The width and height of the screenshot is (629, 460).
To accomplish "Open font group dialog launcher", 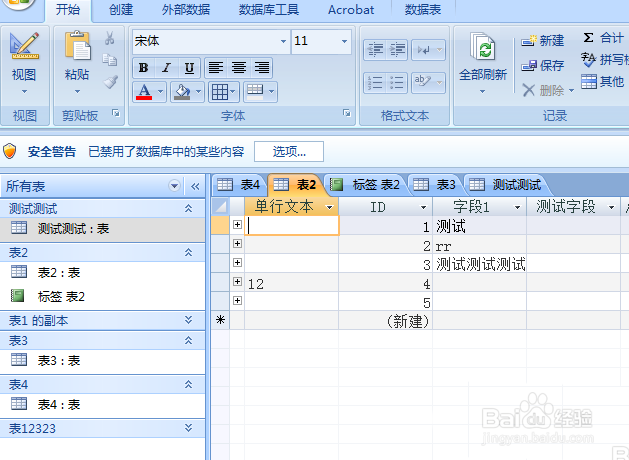I will point(347,113).
